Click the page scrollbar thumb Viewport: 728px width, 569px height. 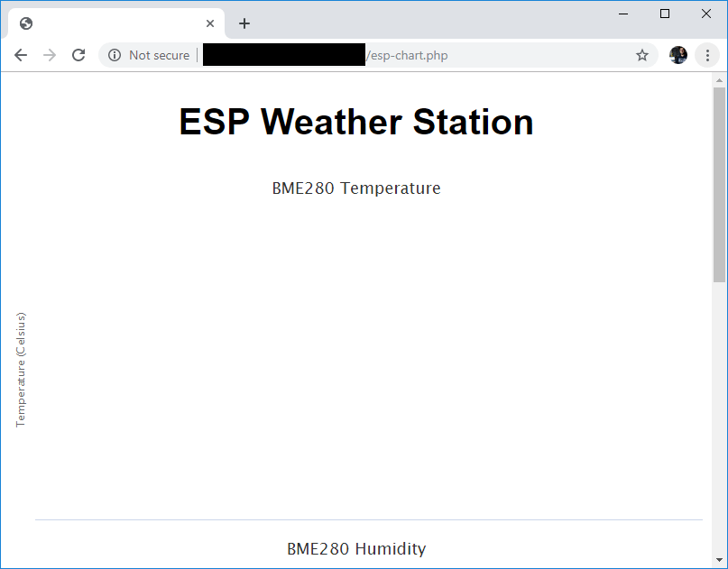click(719, 180)
